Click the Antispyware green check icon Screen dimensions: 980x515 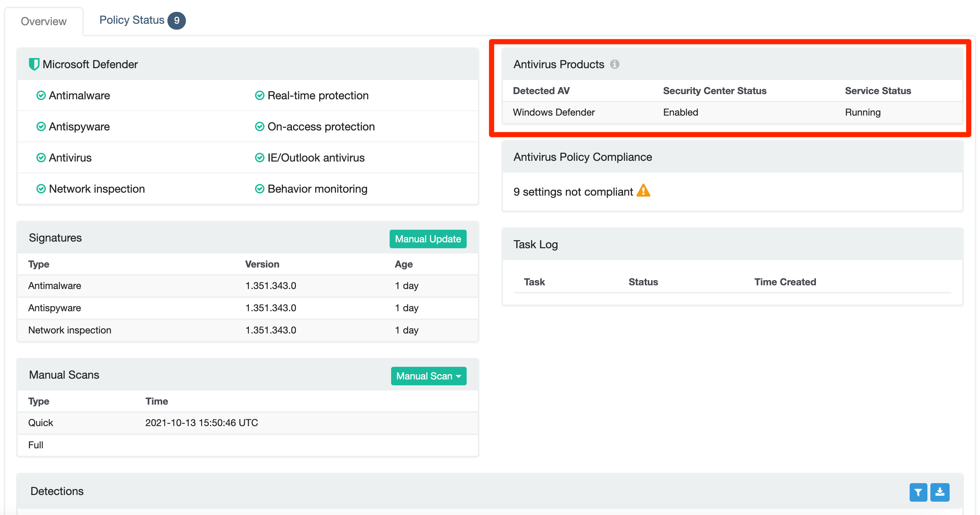coord(41,127)
